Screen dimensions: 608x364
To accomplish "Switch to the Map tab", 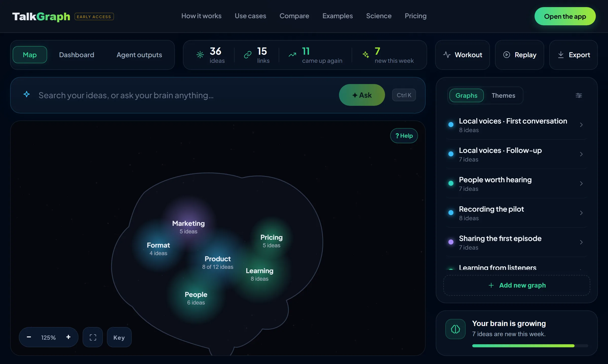I will 30,55.
